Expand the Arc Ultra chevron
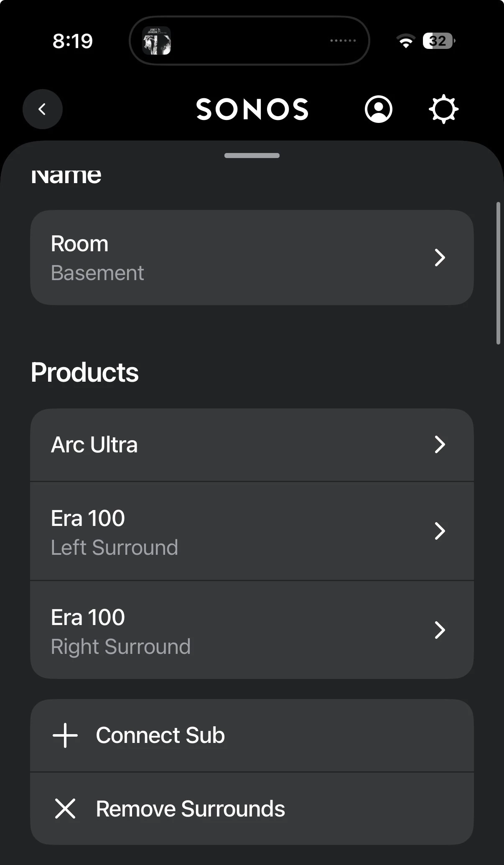This screenshot has width=504, height=865. coord(440,444)
